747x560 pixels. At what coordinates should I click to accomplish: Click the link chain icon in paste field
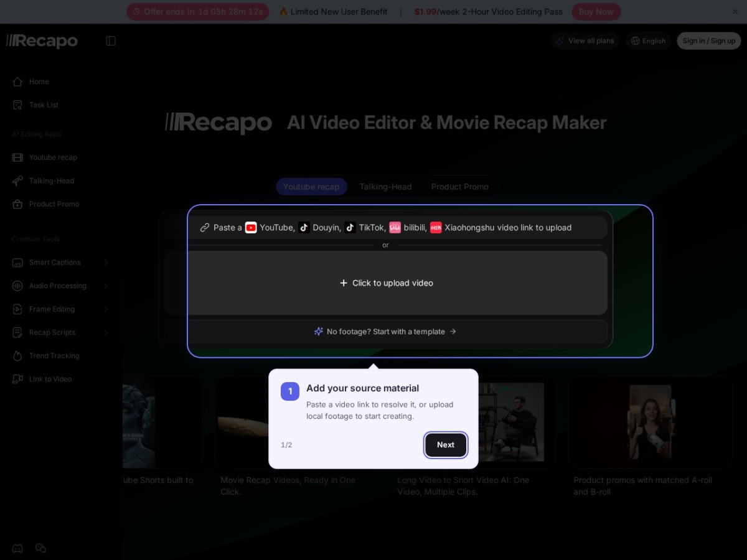205,228
